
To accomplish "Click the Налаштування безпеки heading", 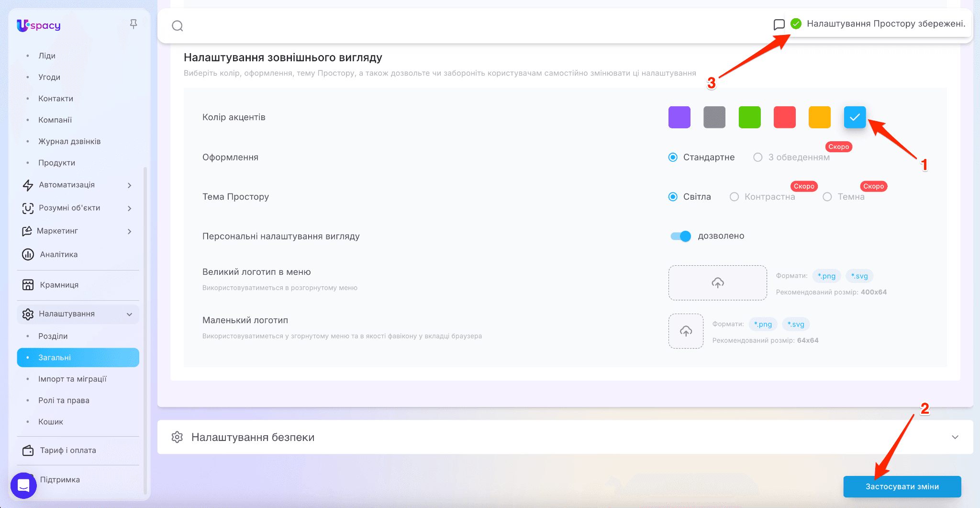I will point(253,437).
